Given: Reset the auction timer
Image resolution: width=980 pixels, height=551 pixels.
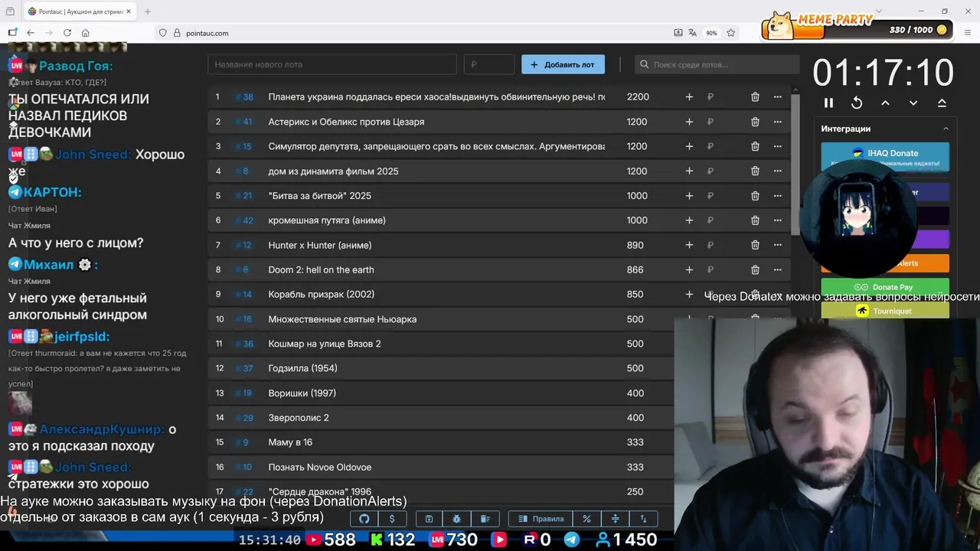Looking at the screenshot, I should [x=857, y=103].
